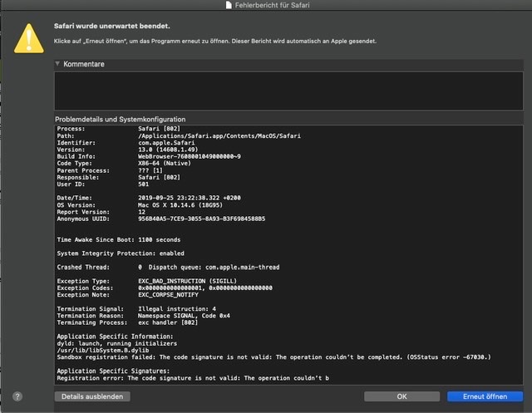Open help with the question mark button
532x413 pixels.
click(x=17, y=396)
